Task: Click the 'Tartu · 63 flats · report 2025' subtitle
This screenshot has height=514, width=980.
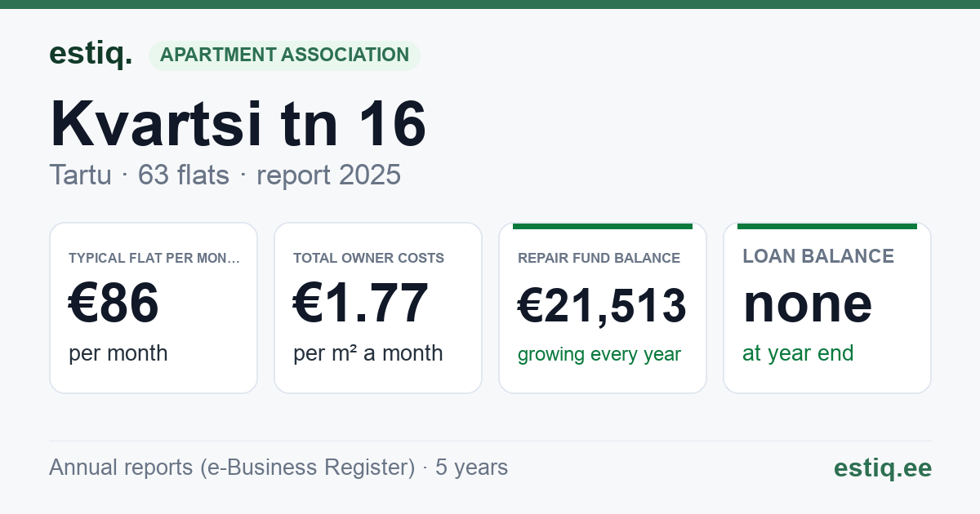Action: [225, 175]
